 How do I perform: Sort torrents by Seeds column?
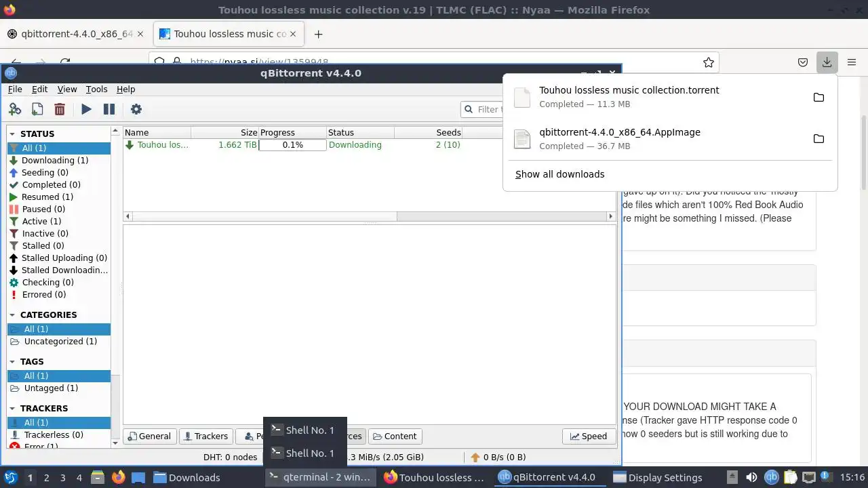coord(428,132)
